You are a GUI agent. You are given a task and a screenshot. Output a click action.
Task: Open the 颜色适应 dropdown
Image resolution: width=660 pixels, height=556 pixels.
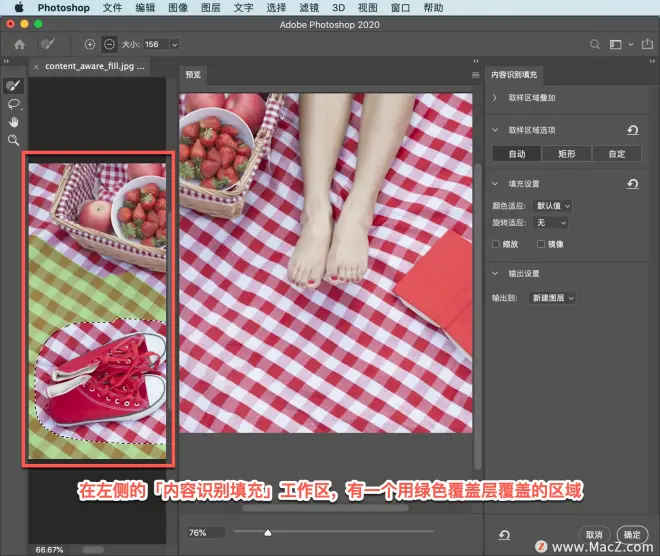[552, 206]
